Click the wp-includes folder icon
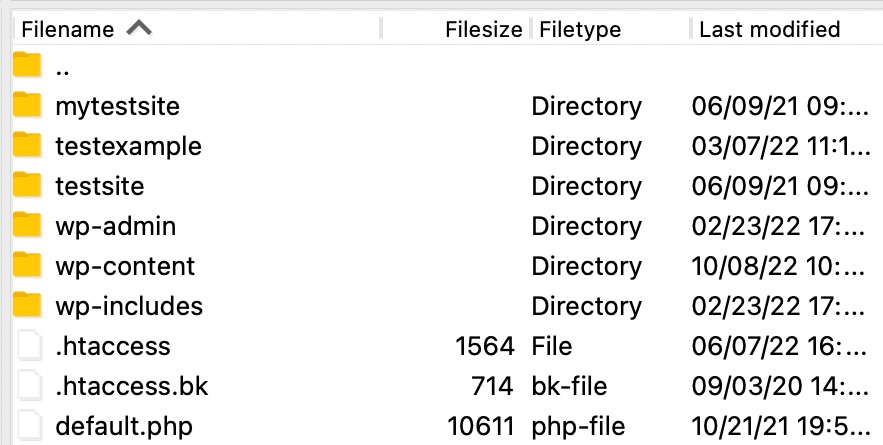This screenshot has height=445, width=883. click(27, 305)
